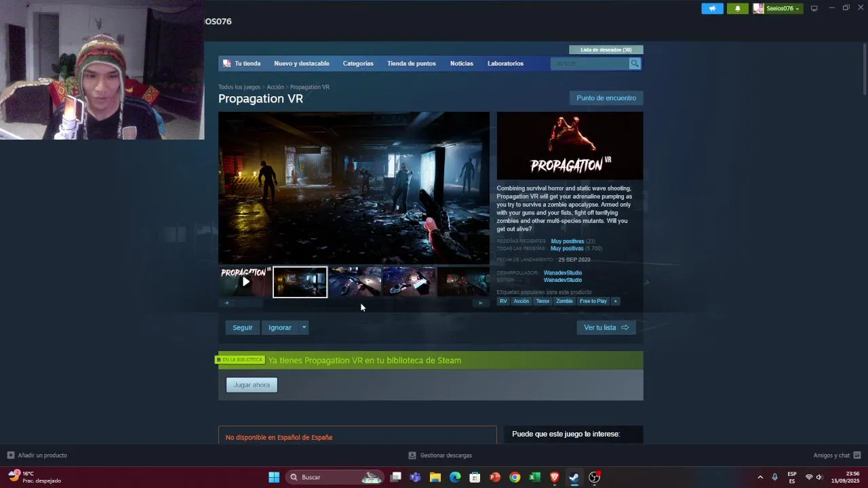The image size is (868, 488).
Task: Play the trailer video thumbnail
Action: pyautogui.click(x=245, y=282)
